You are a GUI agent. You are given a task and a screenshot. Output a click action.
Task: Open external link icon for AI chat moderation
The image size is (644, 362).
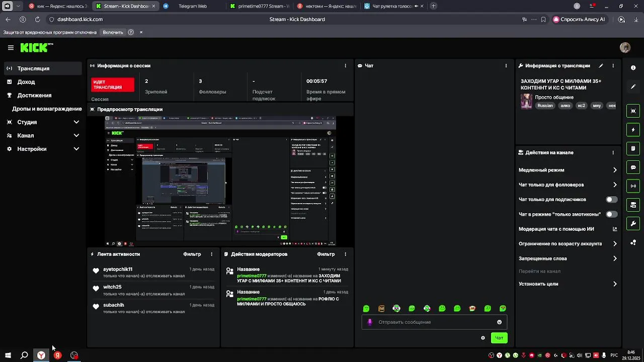pyautogui.click(x=615, y=229)
